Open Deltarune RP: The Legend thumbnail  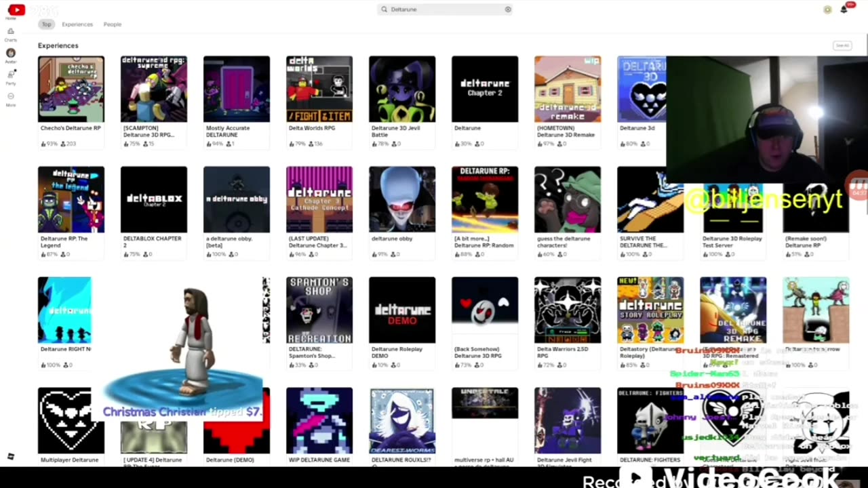(71, 199)
